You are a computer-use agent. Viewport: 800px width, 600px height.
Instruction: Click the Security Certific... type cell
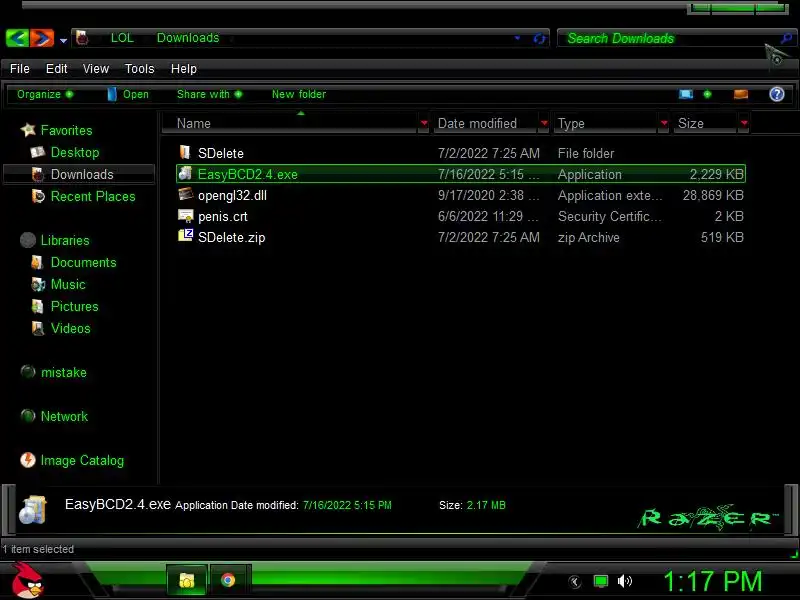tap(609, 216)
